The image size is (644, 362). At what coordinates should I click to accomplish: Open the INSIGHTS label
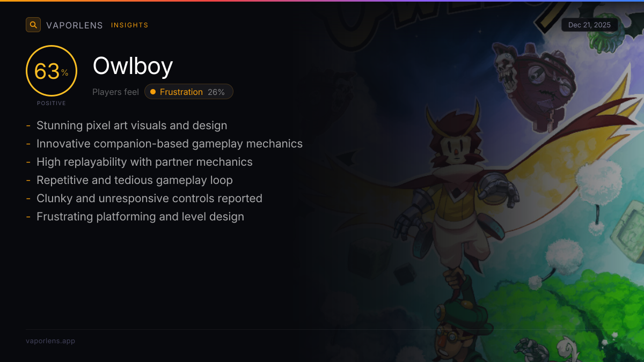coord(130,25)
